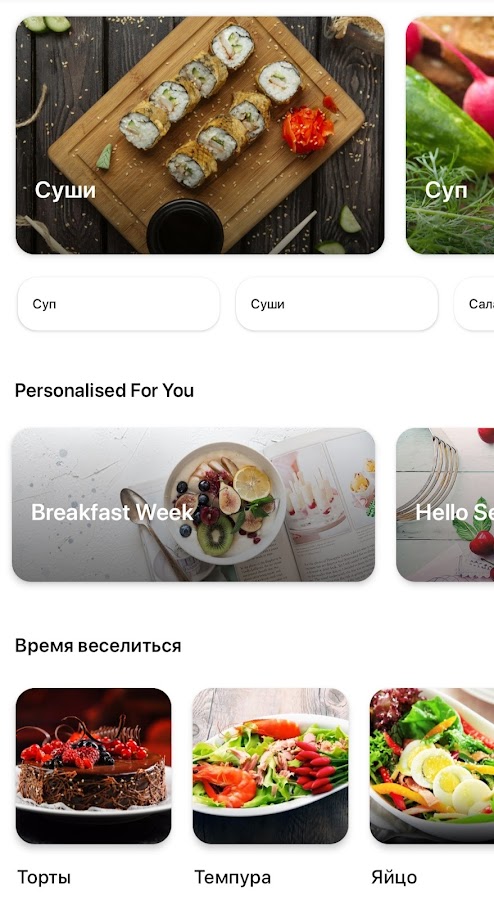494x900 pixels.
Task: Select the Суп category chip
Action: coord(118,304)
